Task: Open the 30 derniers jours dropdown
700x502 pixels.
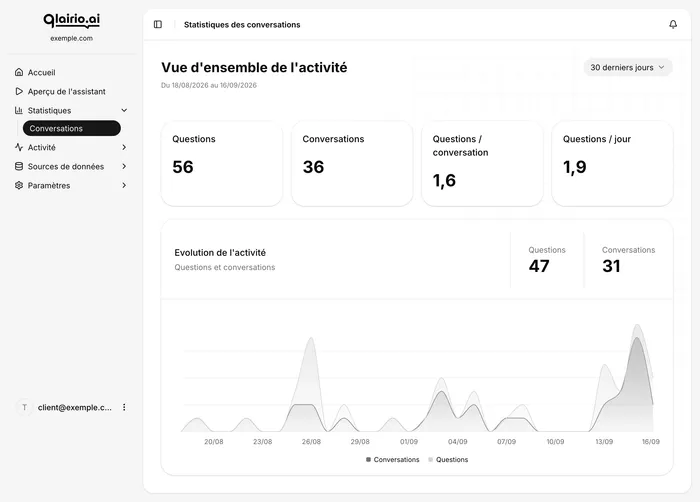Action: pyautogui.click(x=627, y=67)
